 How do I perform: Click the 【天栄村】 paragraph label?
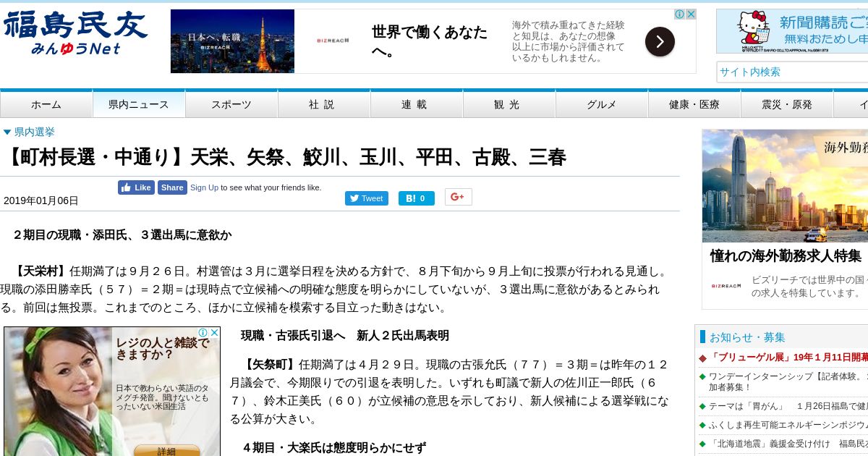[41, 271]
